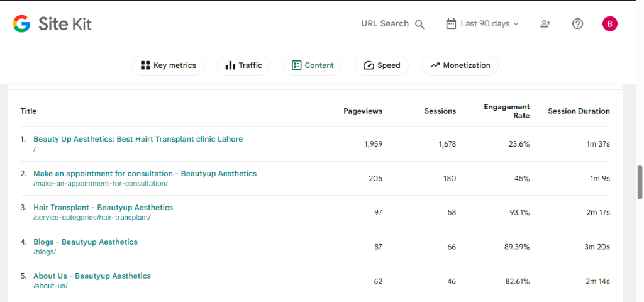Click the 1m 37s session duration

598,144
